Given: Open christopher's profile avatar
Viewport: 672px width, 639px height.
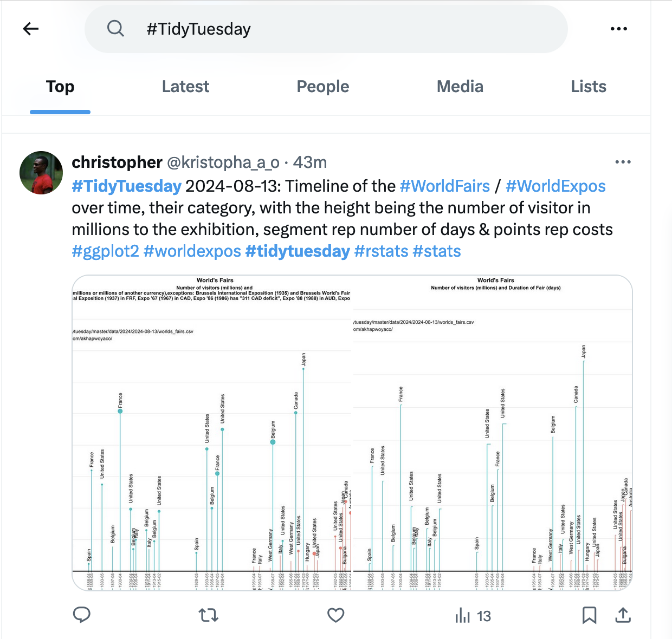Looking at the screenshot, I should pos(41,173).
